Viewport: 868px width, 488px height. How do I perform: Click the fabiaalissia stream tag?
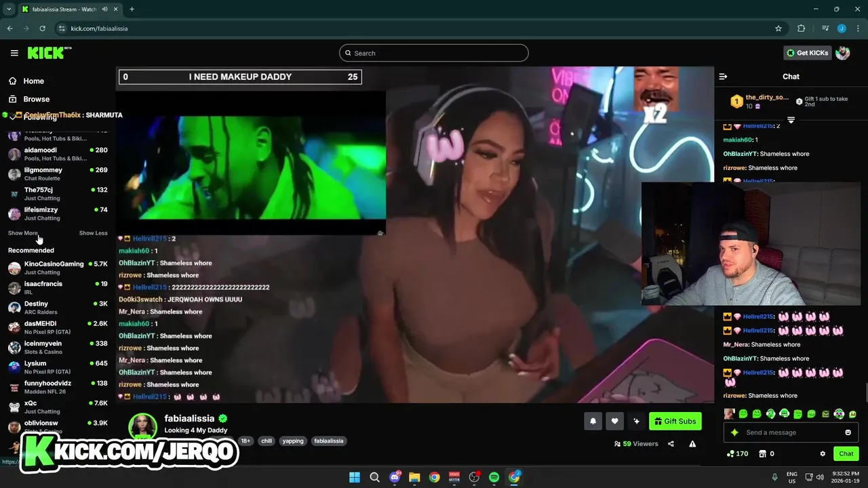pyautogui.click(x=328, y=441)
